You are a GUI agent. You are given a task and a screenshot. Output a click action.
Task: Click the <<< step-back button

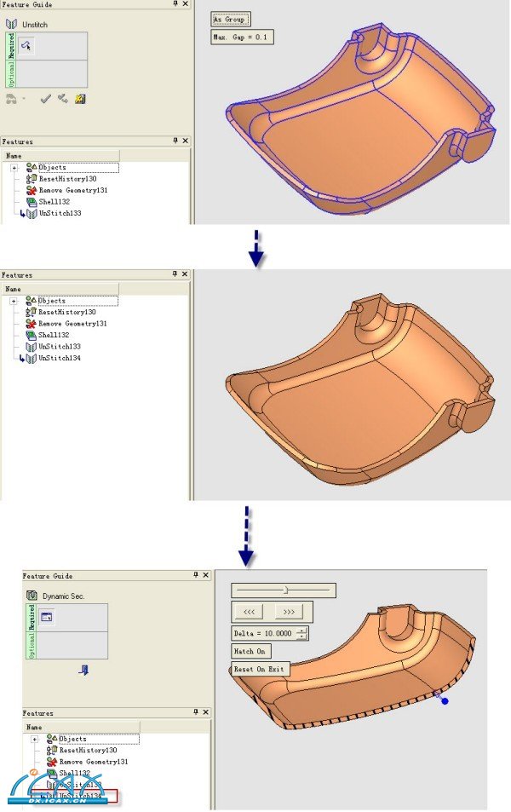click(x=249, y=612)
